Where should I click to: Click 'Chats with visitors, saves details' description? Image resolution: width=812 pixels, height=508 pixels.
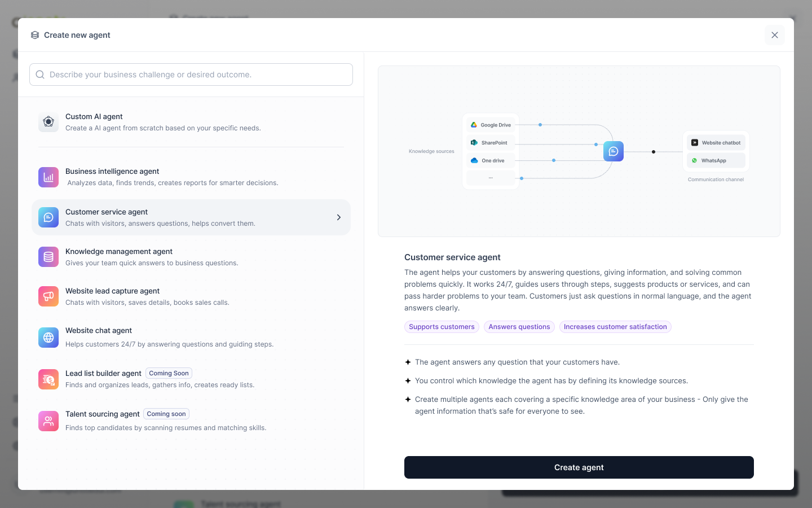point(147,303)
